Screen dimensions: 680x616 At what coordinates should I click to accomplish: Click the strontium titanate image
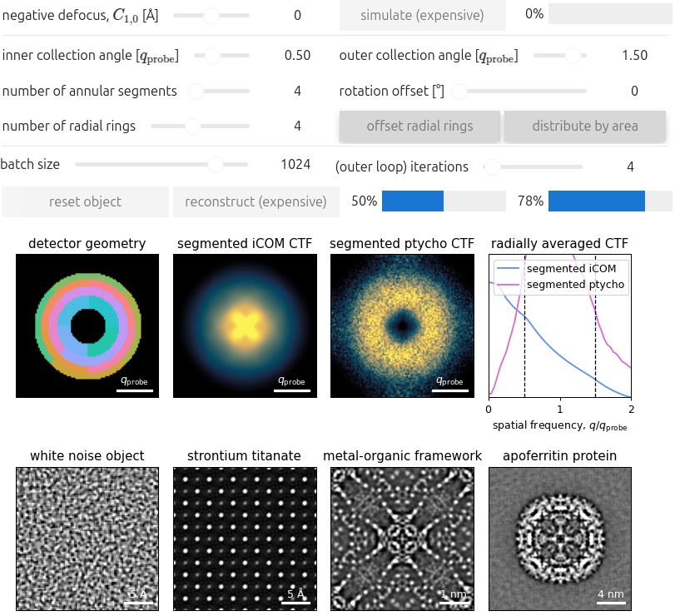click(x=245, y=539)
